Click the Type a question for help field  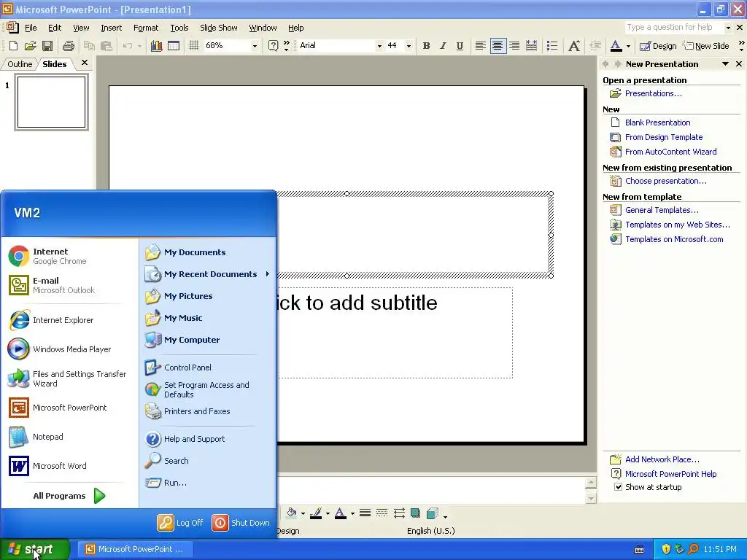(x=674, y=28)
